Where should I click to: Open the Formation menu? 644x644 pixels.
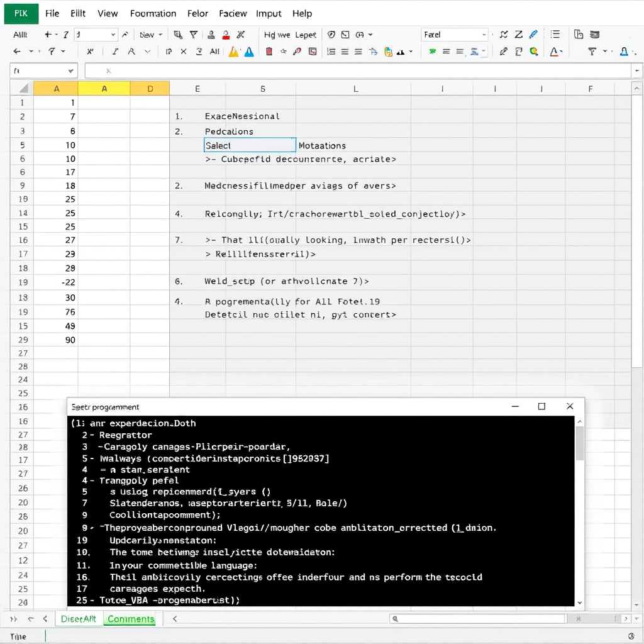click(x=153, y=13)
